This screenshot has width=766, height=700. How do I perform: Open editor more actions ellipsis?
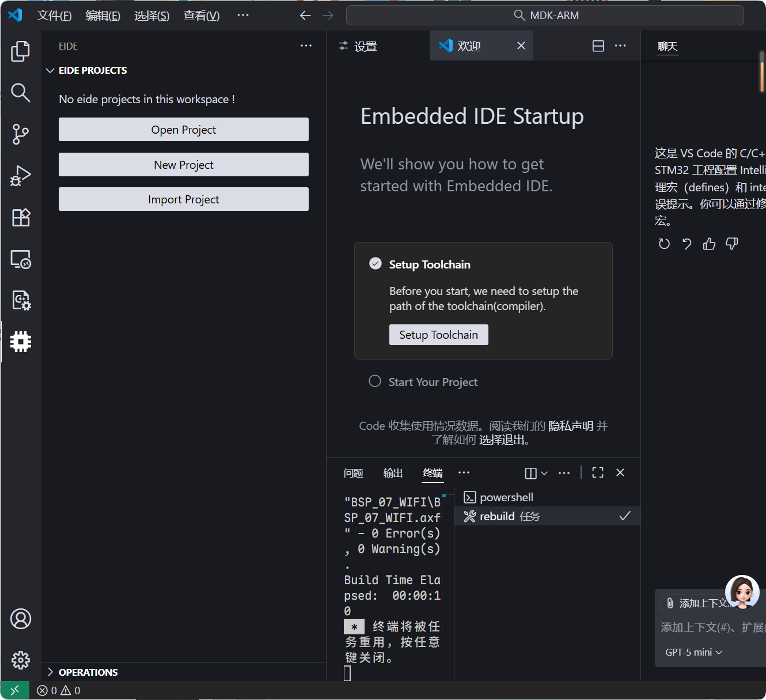[620, 46]
